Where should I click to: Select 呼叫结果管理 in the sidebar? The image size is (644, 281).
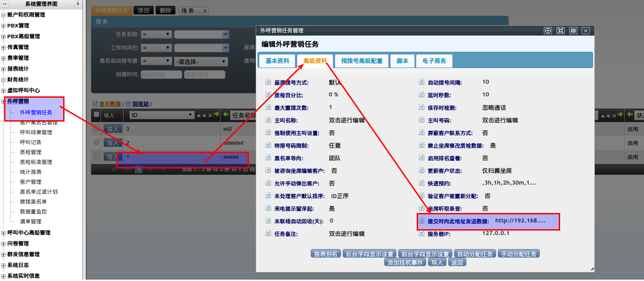pos(36,132)
